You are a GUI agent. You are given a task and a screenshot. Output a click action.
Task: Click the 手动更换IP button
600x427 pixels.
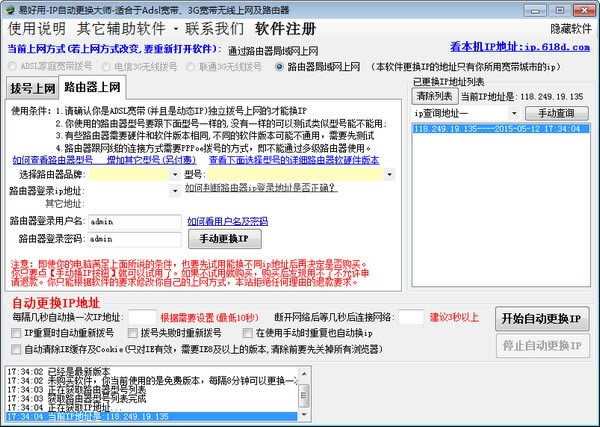pos(225,239)
